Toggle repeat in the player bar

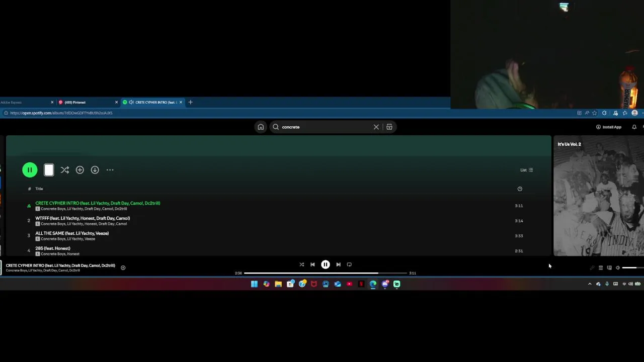(x=349, y=264)
